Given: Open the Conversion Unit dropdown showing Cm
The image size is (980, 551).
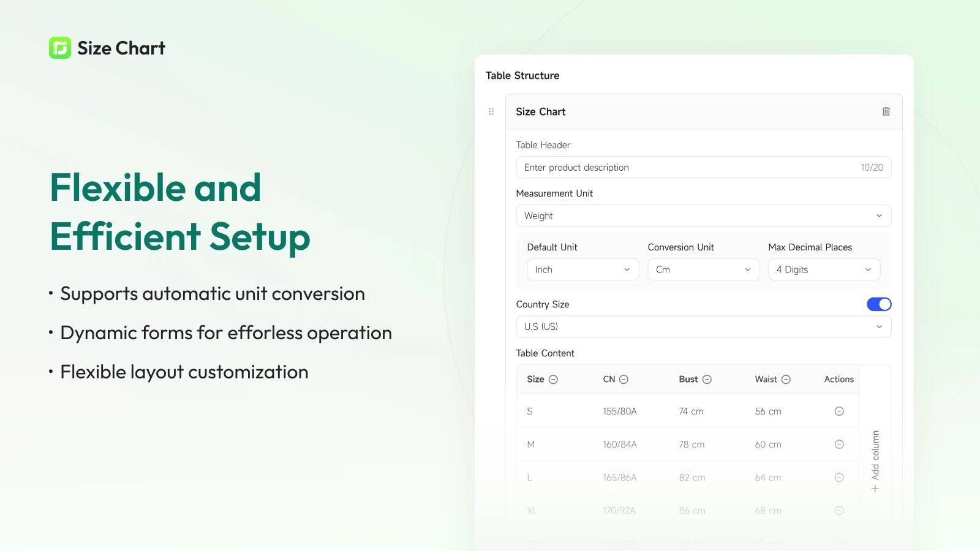Looking at the screenshot, I should [704, 269].
